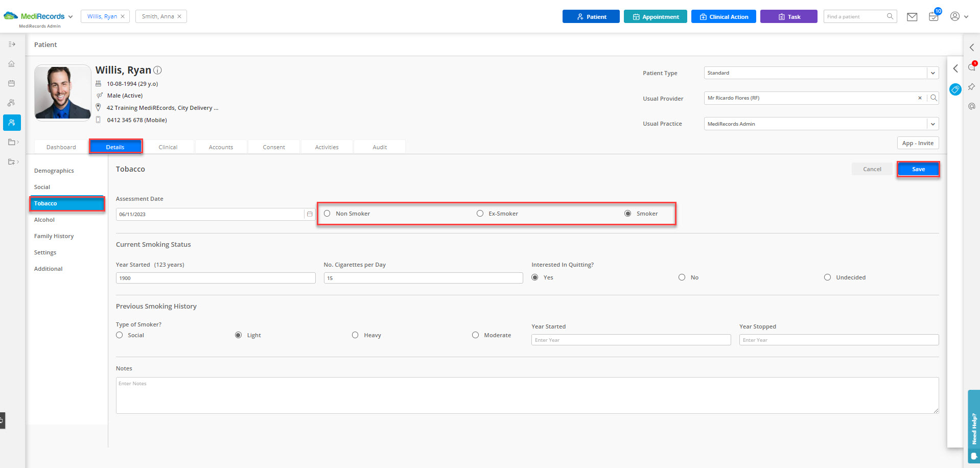Expand the Patient Type dropdown
Viewport: 980px width, 468px height.
933,73
